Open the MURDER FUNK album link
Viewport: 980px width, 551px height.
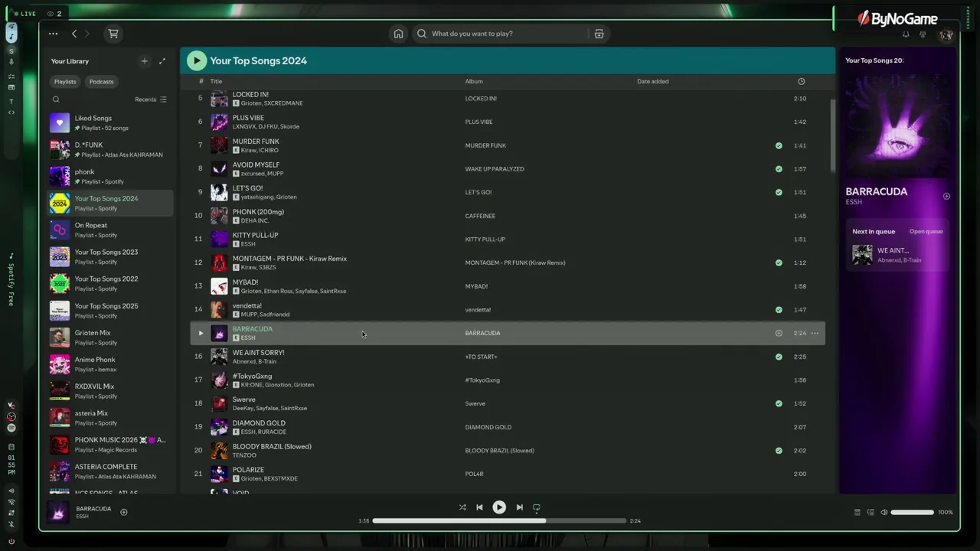point(485,145)
